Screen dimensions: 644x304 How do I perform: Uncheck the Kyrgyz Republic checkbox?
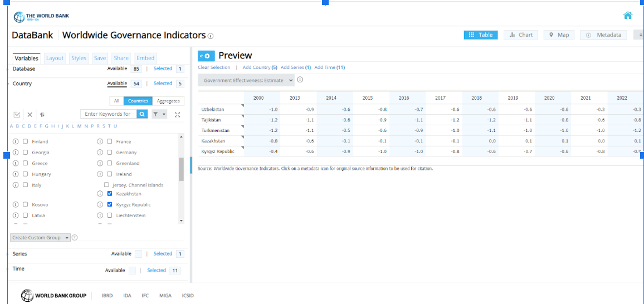click(110, 204)
